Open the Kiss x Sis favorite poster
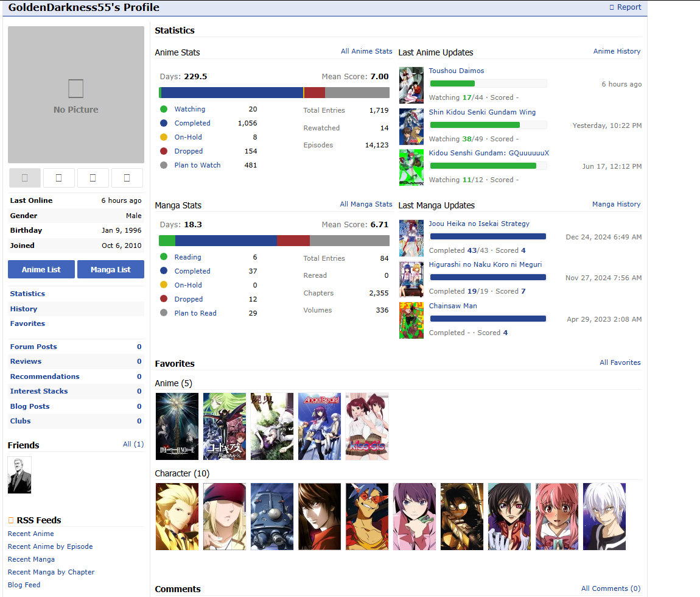This screenshot has height=597, width=700. tap(367, 426)
